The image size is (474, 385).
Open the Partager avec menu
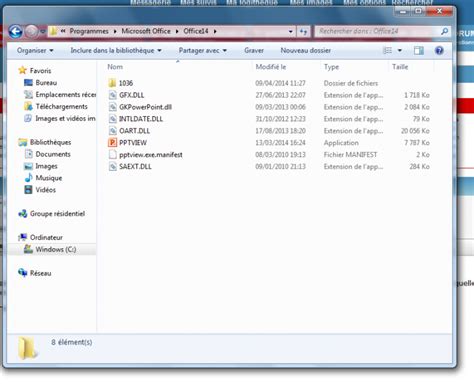click(203, 50)
